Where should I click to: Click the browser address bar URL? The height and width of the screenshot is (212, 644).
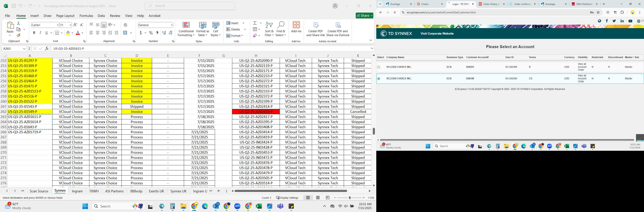click(x=441, y=12)
